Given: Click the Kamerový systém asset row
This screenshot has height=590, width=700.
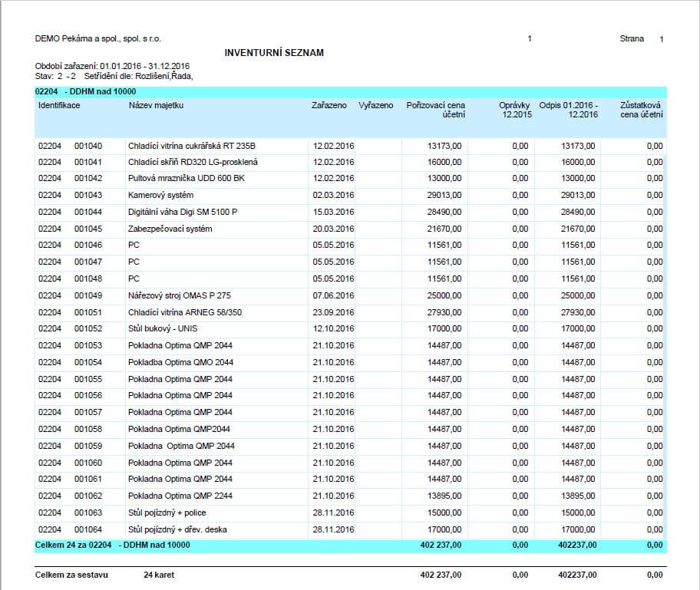Looking at the screenshot, I should pyautogui.click(x=160, y=195).
